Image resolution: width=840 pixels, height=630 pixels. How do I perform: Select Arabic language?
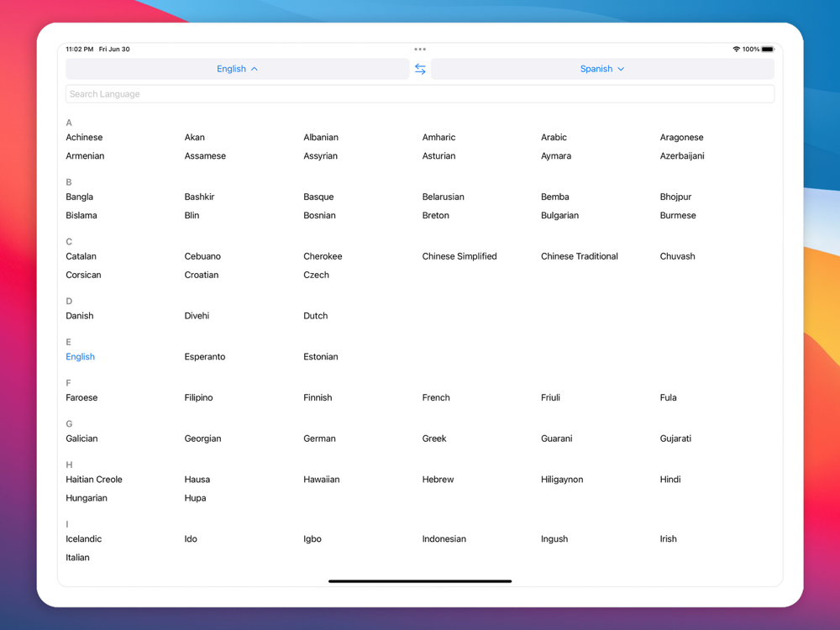554,137
